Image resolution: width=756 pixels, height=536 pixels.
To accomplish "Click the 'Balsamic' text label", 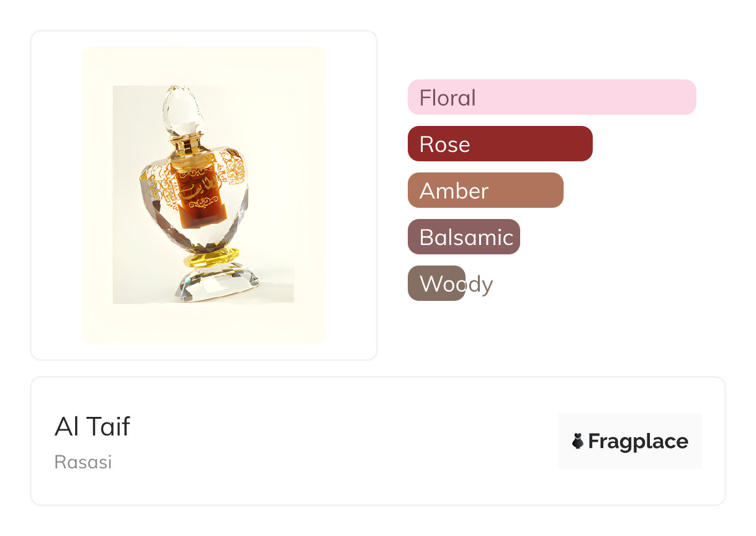I will [466, 237].
